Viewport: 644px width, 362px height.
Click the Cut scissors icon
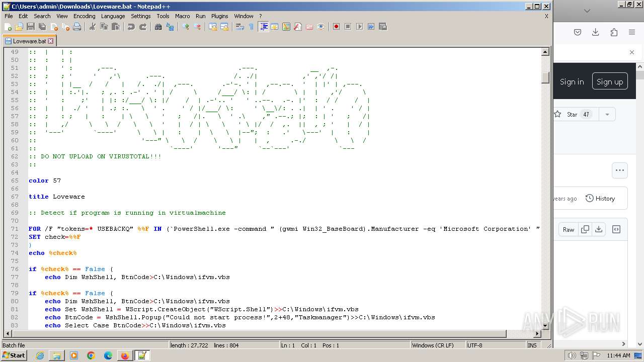pos(93,27)
